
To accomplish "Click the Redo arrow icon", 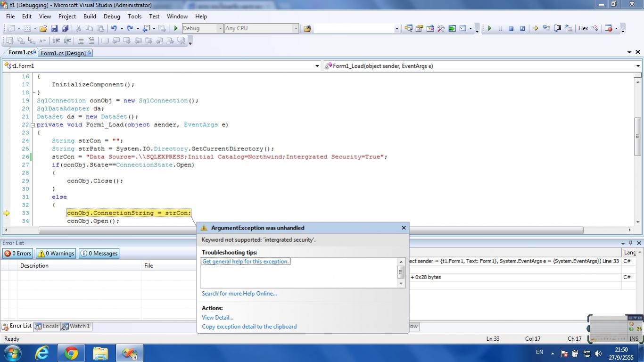I will [130, 28].
